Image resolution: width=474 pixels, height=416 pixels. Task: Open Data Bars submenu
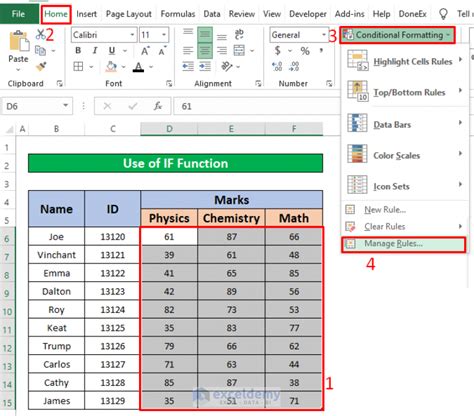click(405, 124)
